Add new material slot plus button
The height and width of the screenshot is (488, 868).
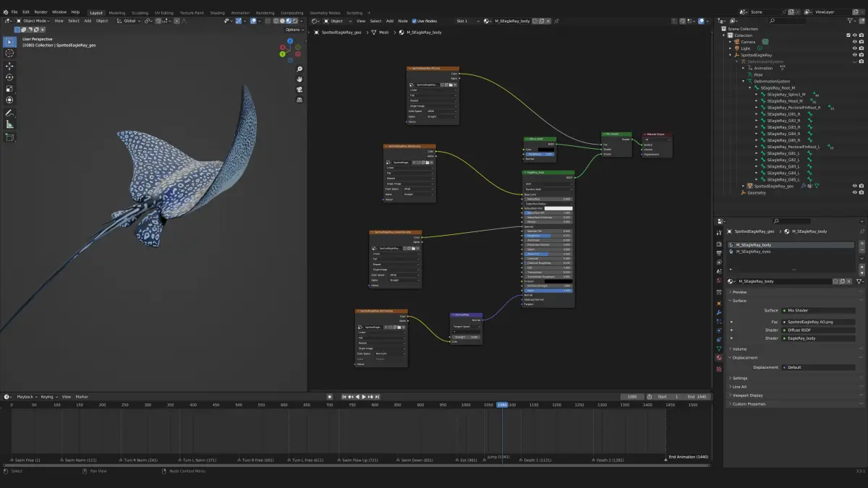coord(861,244)
